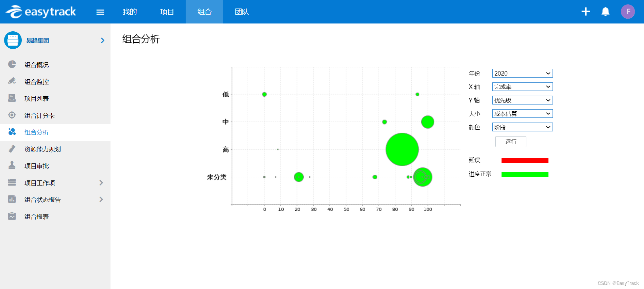Select 组合分析 in sidebar
The height and width of the screenshot is (289, 644).
click(x=36, y=132)
